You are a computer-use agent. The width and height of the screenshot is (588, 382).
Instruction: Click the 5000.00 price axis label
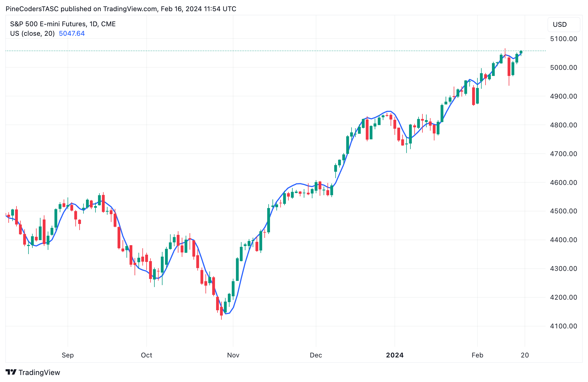click(x=563, y=68)
